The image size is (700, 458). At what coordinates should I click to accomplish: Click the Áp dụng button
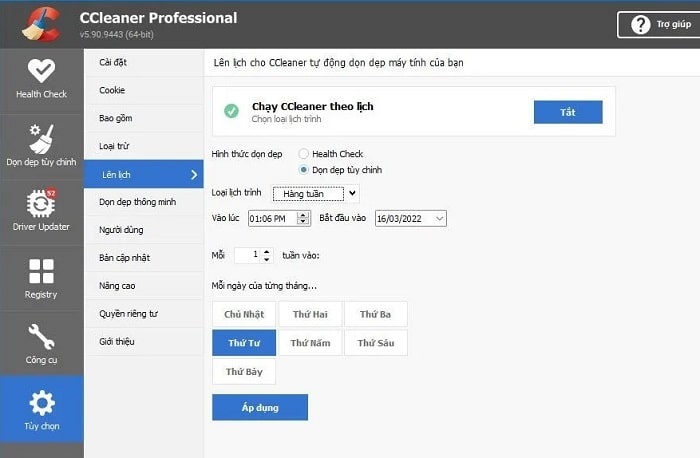[260, 407]
